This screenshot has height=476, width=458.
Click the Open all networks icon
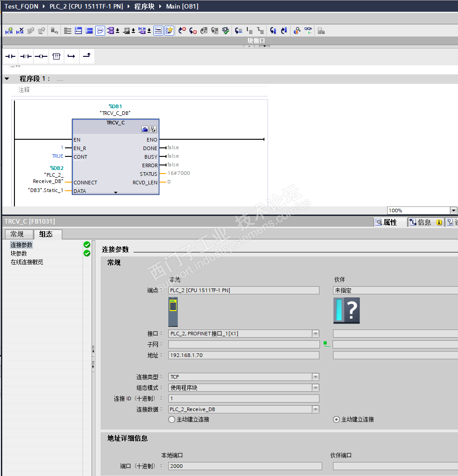click(79, 31)
